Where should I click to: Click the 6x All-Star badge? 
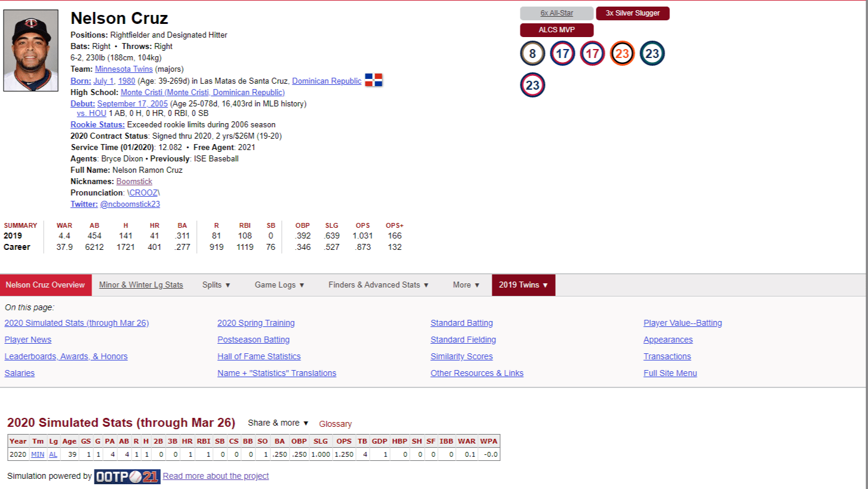(556, 13)
